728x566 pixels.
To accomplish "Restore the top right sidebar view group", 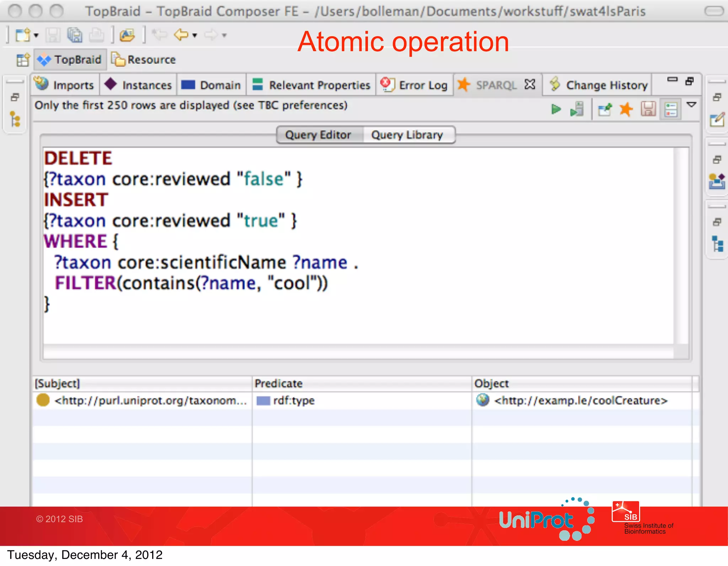I will coord(717,97).
